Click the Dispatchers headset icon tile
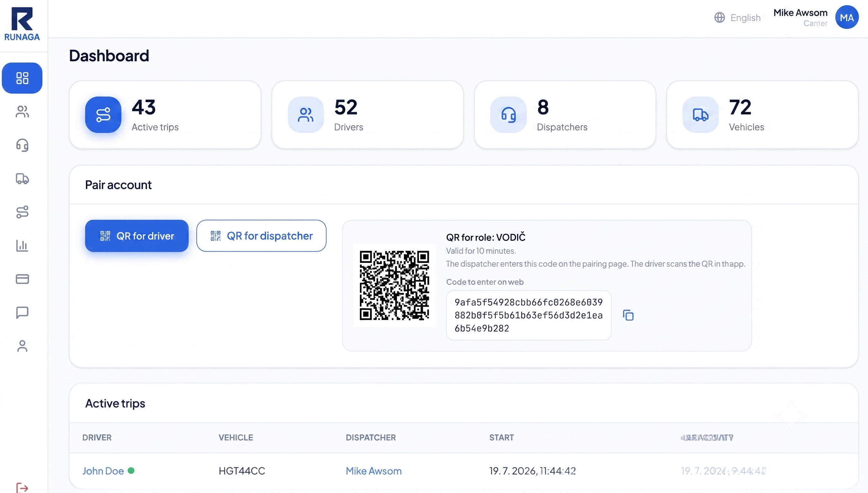This screenshot has width=868, height=493. [508, 115]
